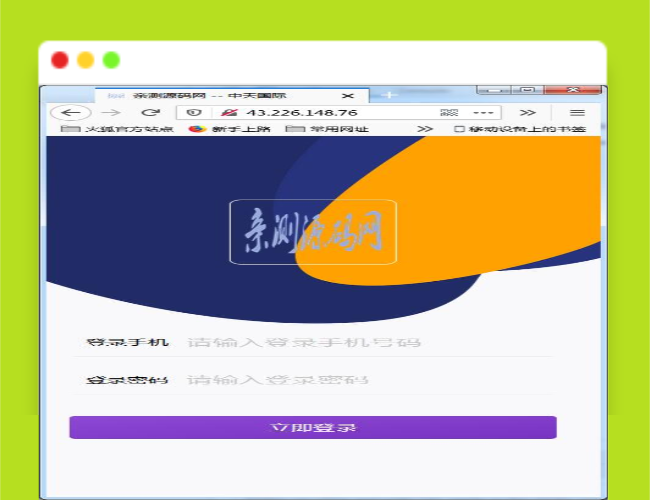Screen dimensions: 650x500
Task: Select the 亲测源码网 -- 中天国际 tab
Action: point(231,95)
